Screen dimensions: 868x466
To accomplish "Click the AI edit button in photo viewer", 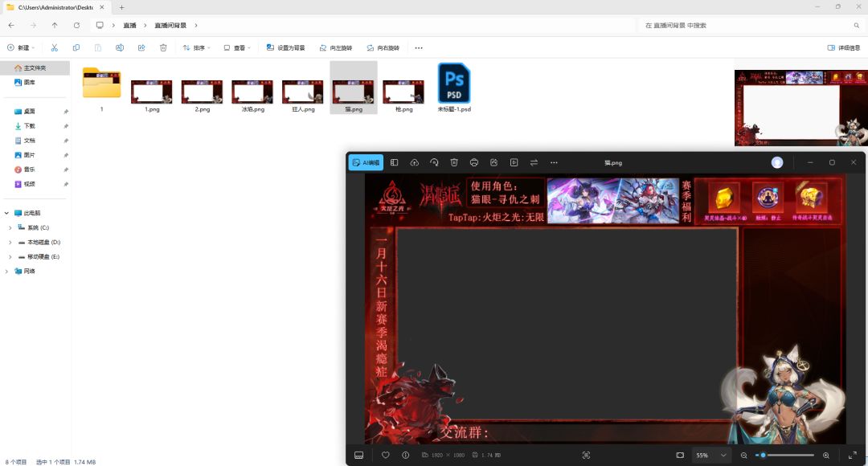I will (x=366, y=163).
